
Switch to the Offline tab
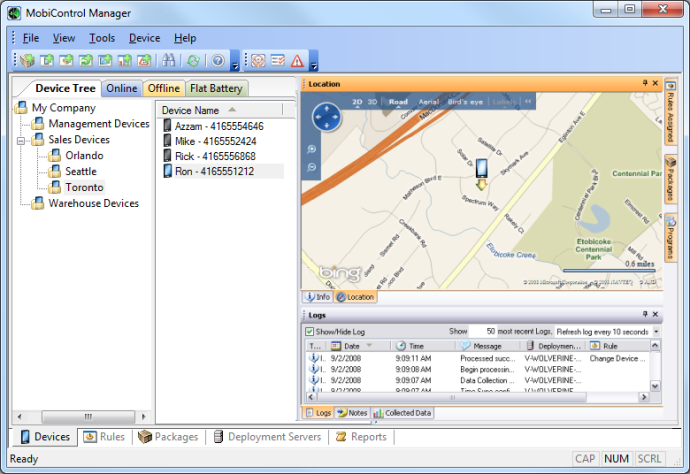click(x=164, y=88)
